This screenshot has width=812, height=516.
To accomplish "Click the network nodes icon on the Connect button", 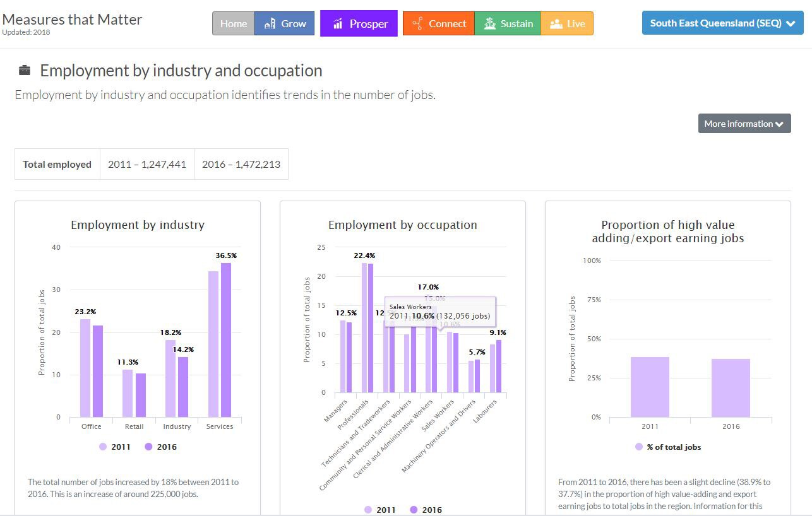I will [x=417, y=23].
